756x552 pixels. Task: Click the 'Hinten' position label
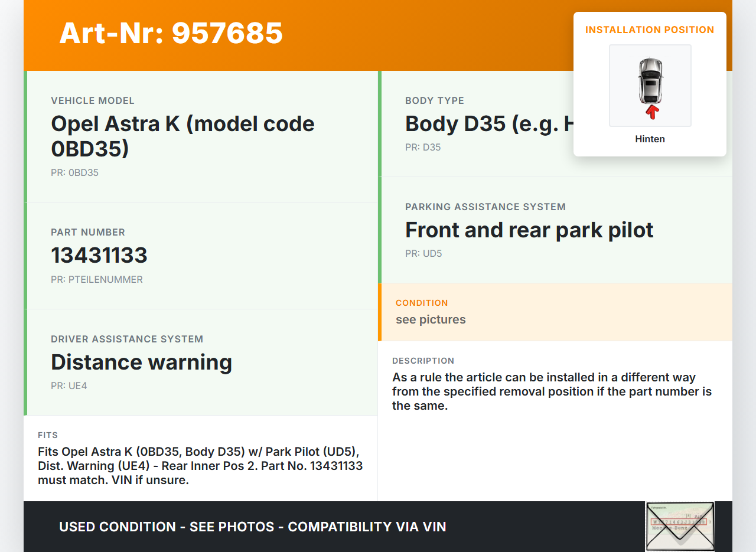[650, 139]
